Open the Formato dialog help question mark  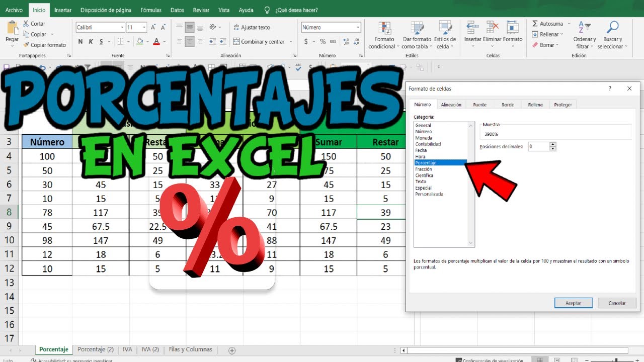click(610, 88)
